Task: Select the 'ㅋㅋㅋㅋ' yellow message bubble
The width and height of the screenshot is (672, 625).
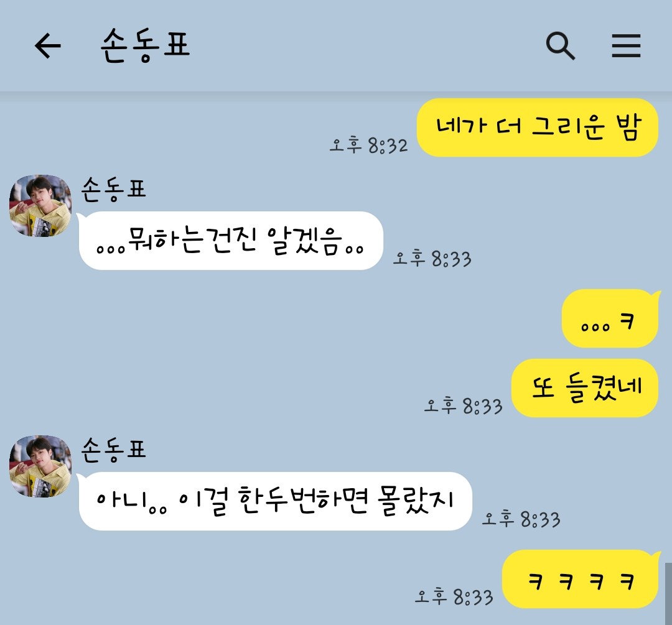Action: click(581, 579)
